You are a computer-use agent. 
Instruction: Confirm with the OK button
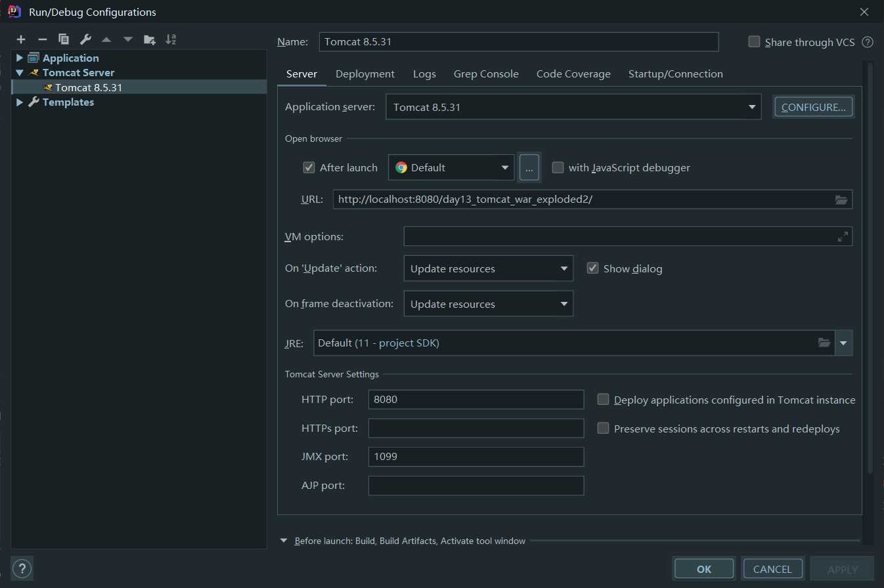704,569
